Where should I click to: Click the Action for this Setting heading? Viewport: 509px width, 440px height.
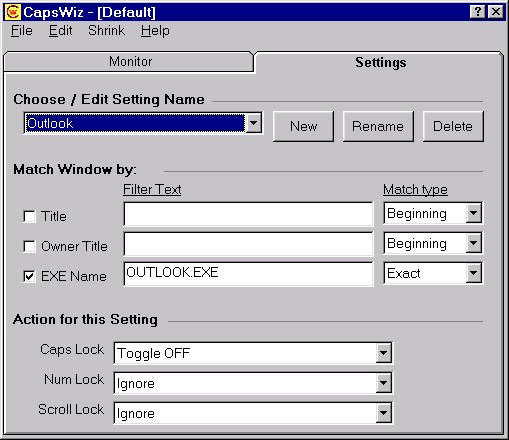tap(85, 319)
